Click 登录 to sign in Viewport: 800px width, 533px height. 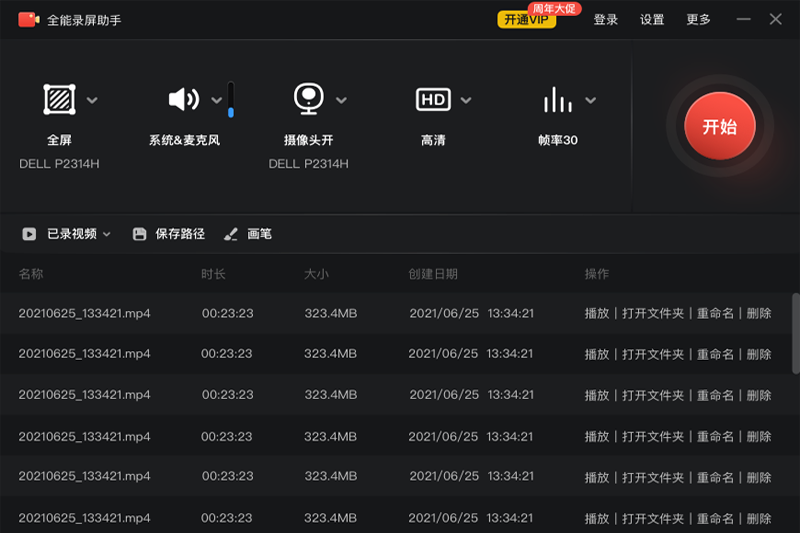tap(606, 20)
